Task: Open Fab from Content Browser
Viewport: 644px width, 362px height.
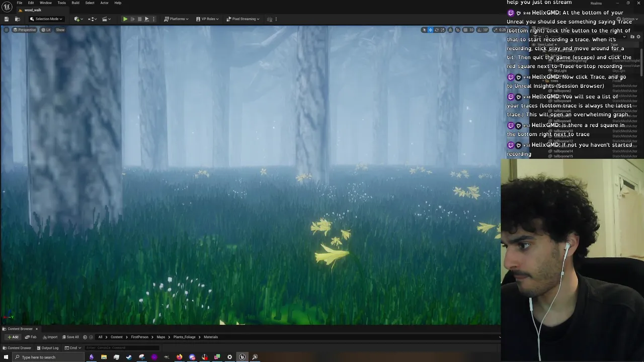Action: (31, 337)
